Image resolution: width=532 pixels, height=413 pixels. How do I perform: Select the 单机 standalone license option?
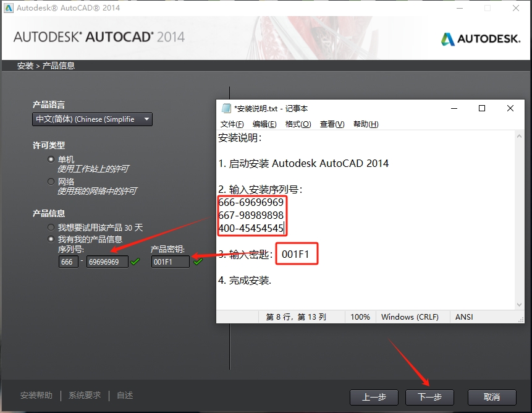click(x=51, y=159)
